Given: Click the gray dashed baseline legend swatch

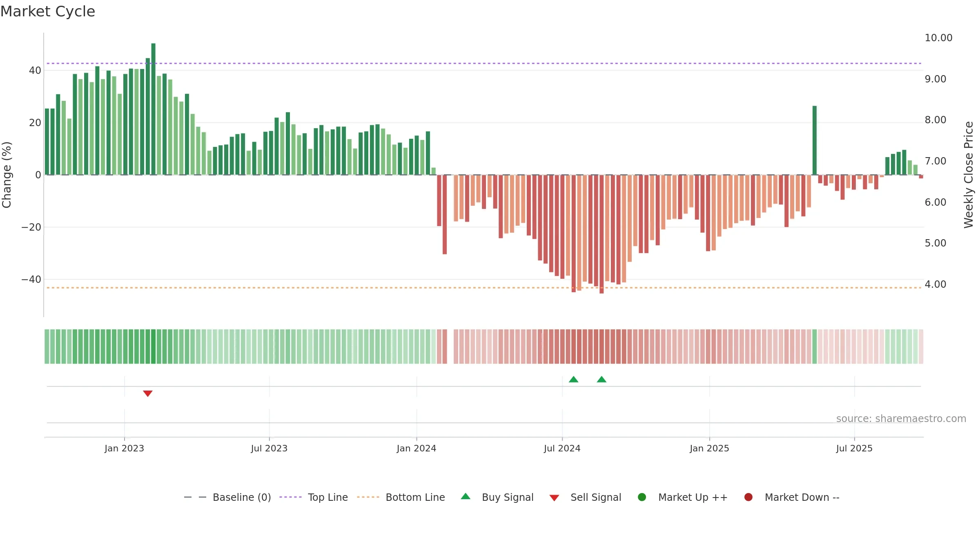Looking at the screenshot, I should tap(195, 497).
